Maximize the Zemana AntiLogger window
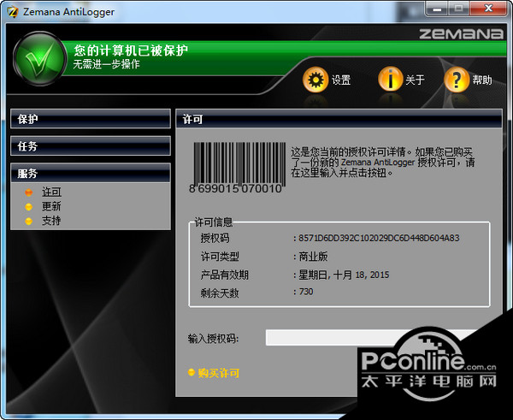 [x=458, y=9]
